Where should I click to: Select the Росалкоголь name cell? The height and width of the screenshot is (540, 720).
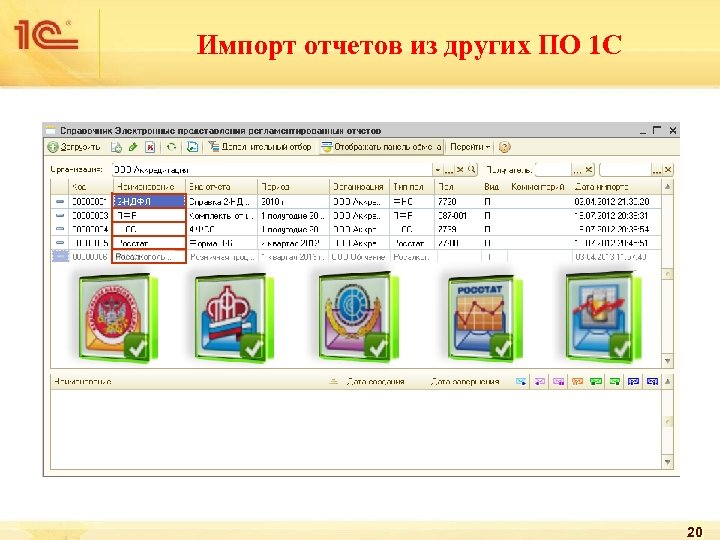pyautogui.click(x=149, y=256)
